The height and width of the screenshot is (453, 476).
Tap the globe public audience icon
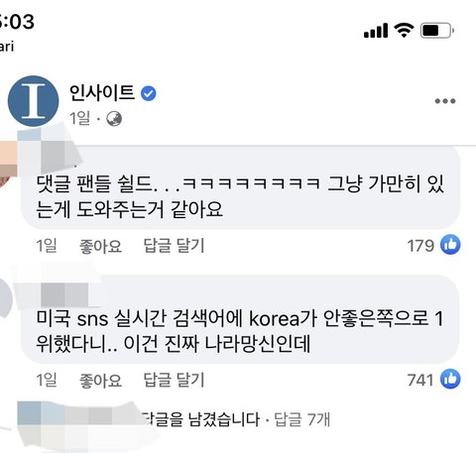coord(114,119)
